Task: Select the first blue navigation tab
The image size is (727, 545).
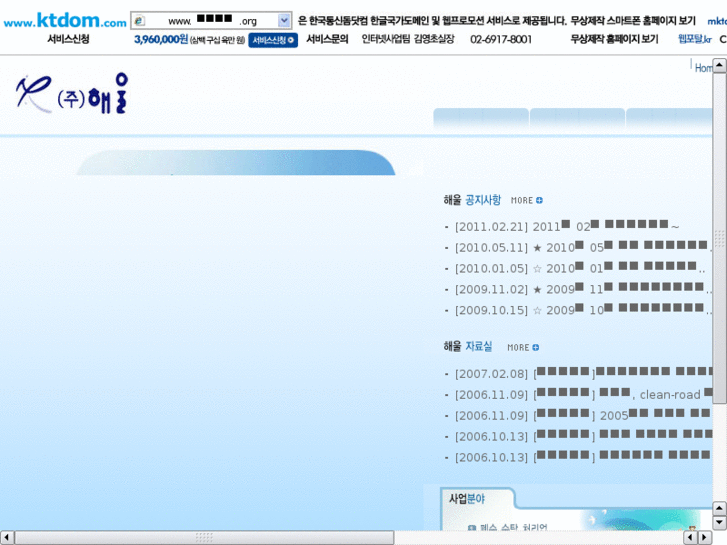Action: click(x=481, y=118)
